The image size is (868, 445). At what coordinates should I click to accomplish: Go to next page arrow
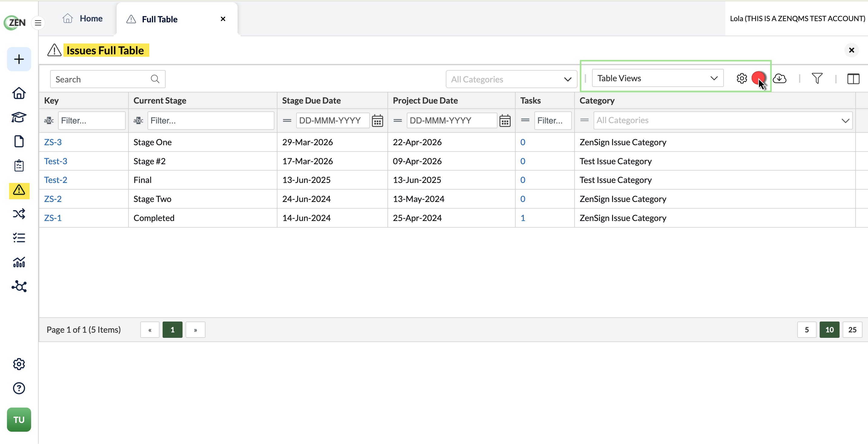(x=196, y=330)
